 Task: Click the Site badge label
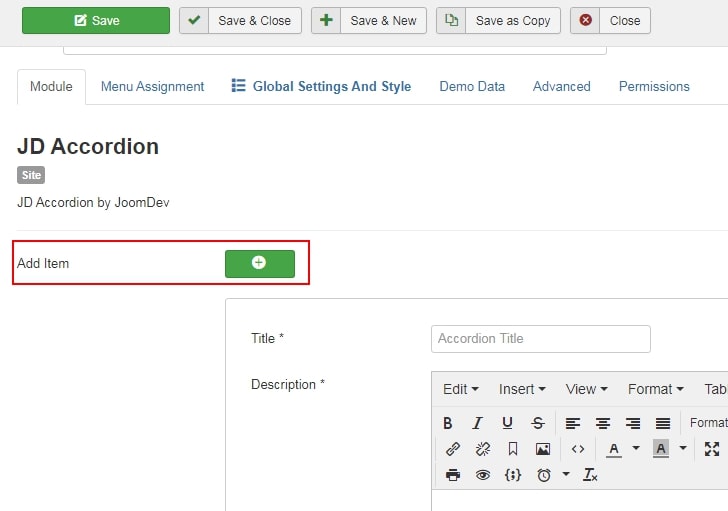(x=31, y=175)
